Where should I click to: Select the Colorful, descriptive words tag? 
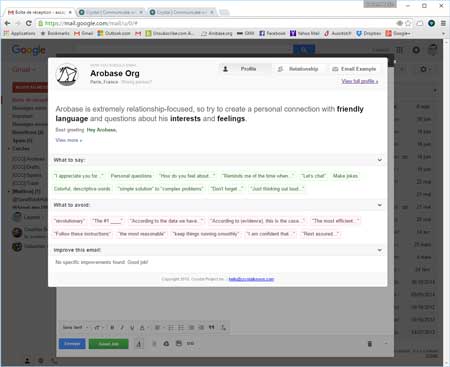pos(82,189)
